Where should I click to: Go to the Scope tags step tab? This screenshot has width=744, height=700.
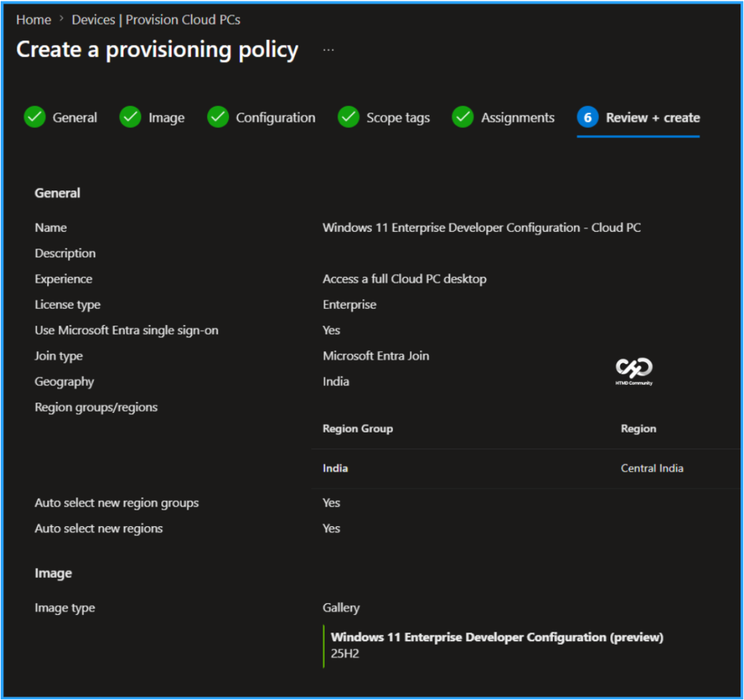tap(398, 118)
